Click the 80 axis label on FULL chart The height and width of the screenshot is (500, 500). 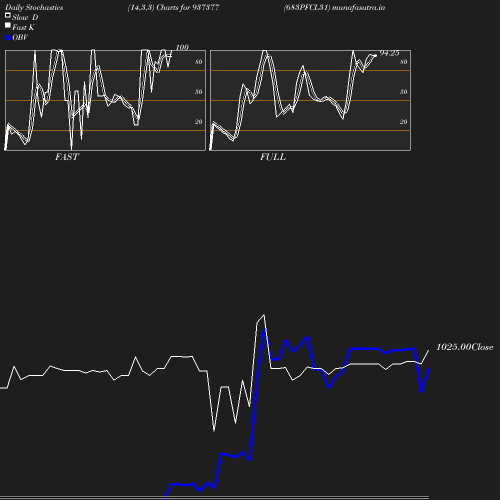(404, 62)
